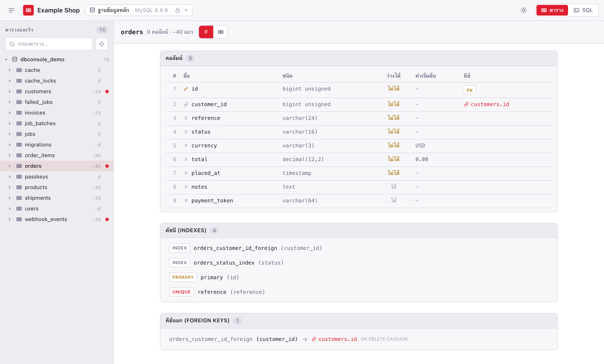Switch to the SQL tab
Image resolution: width=604 pixels, height=364 pixels.
pos(583,10)
